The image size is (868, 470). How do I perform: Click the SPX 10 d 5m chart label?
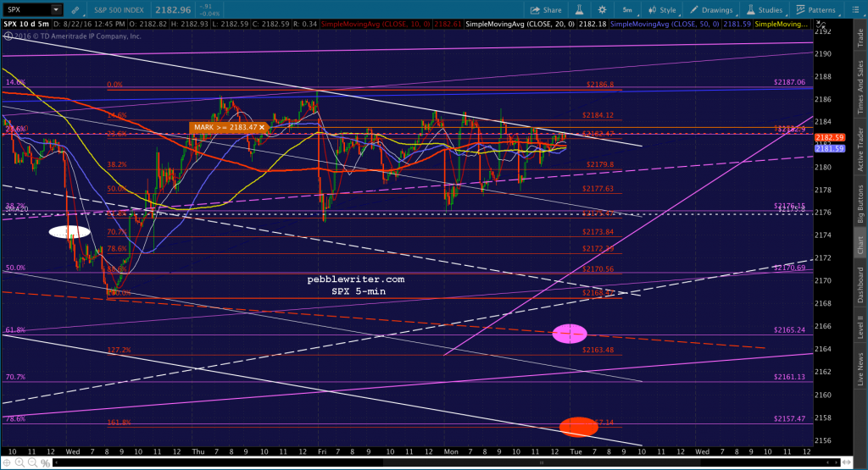26,25
